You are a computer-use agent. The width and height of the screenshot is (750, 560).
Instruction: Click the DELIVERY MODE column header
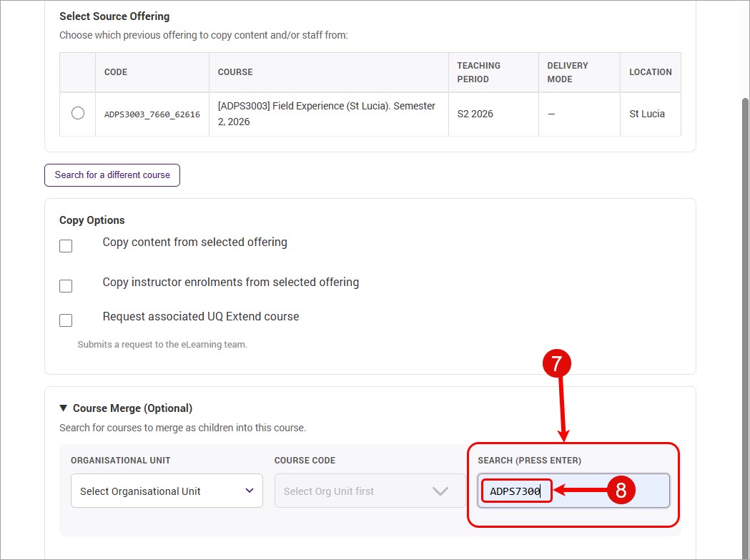[x=579, y=72]
